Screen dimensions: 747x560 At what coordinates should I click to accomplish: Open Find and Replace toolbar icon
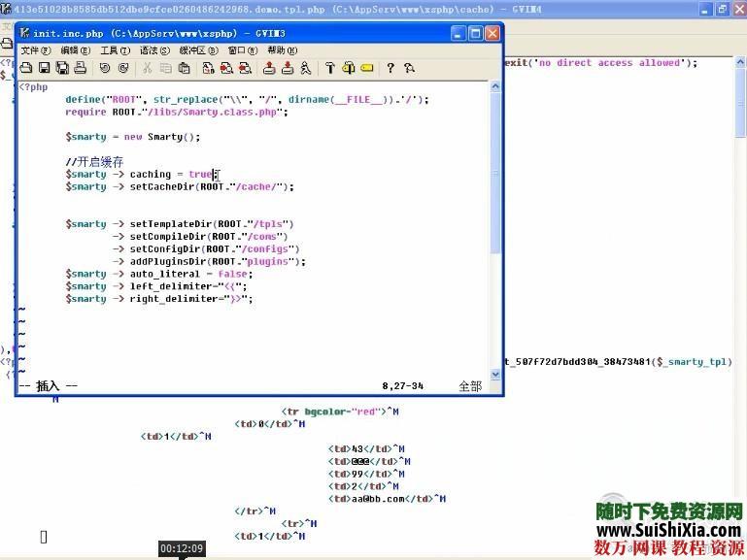click(x=208, y=68)
